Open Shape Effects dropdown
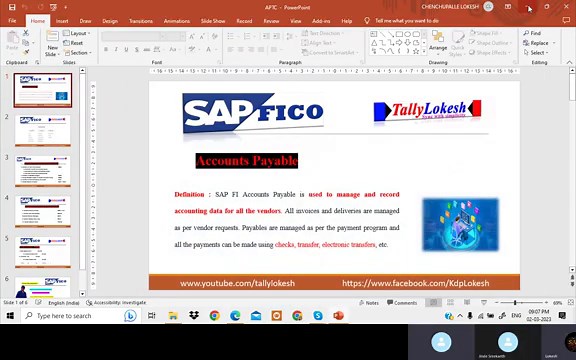Image resolution: width=576 pixels, height=360 pixels. click(x=490, y=53)
